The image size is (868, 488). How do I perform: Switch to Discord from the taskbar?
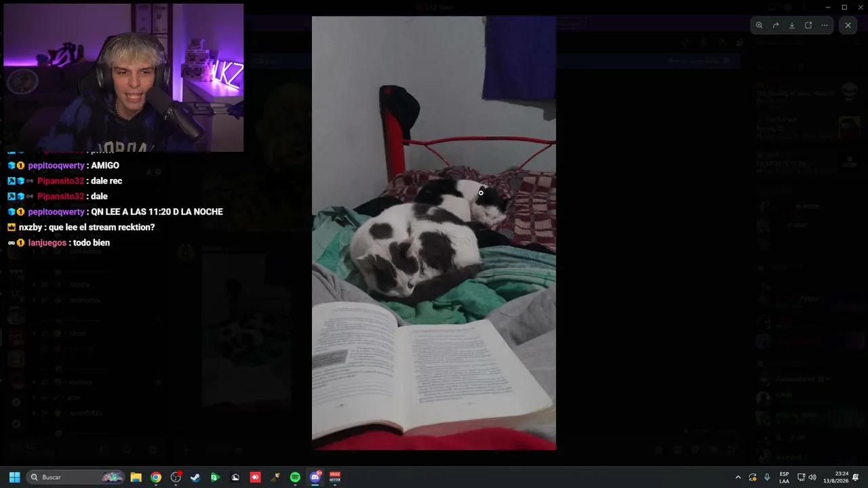coord(315,477)
